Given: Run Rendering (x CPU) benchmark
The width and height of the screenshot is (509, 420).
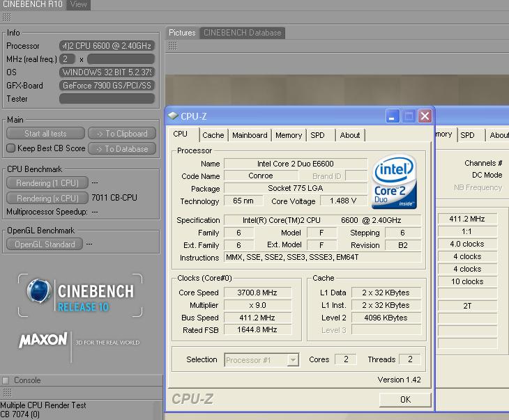Looking at the screenshot, I should coord(47,198).
